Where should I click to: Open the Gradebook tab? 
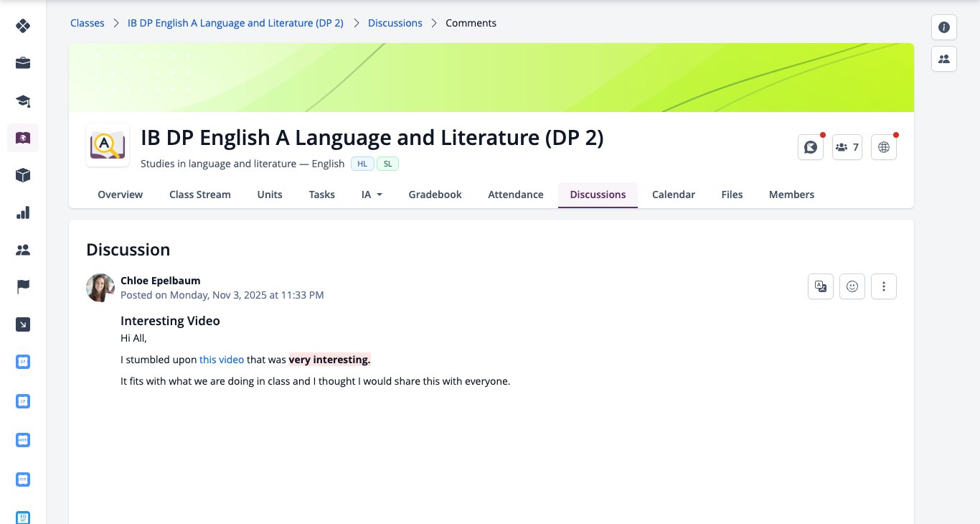tap(435, 195)
